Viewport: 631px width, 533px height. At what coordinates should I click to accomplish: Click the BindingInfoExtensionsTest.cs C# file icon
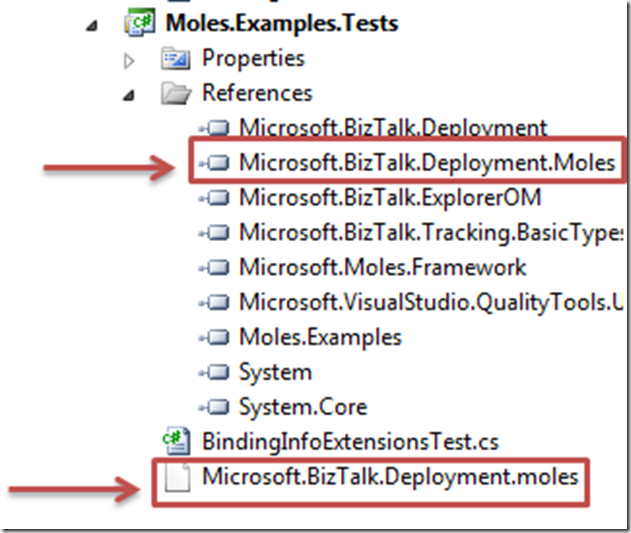pos(176,441)
